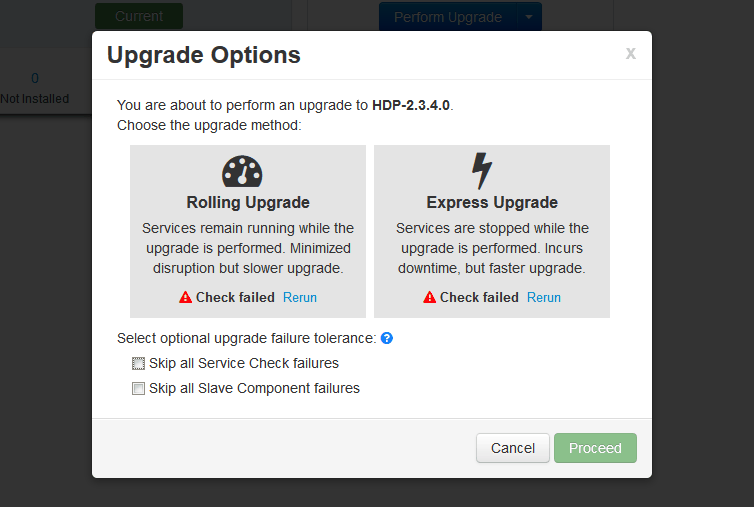754x507 pixels.
Task: Enable Skip all Slave Component failures
Action: click(138, 388)
